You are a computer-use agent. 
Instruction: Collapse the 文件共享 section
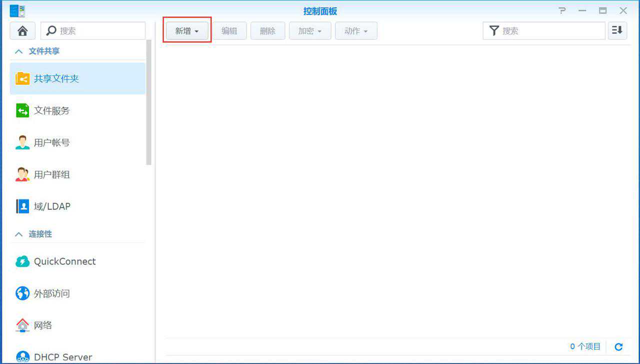[x=19, y=51]
